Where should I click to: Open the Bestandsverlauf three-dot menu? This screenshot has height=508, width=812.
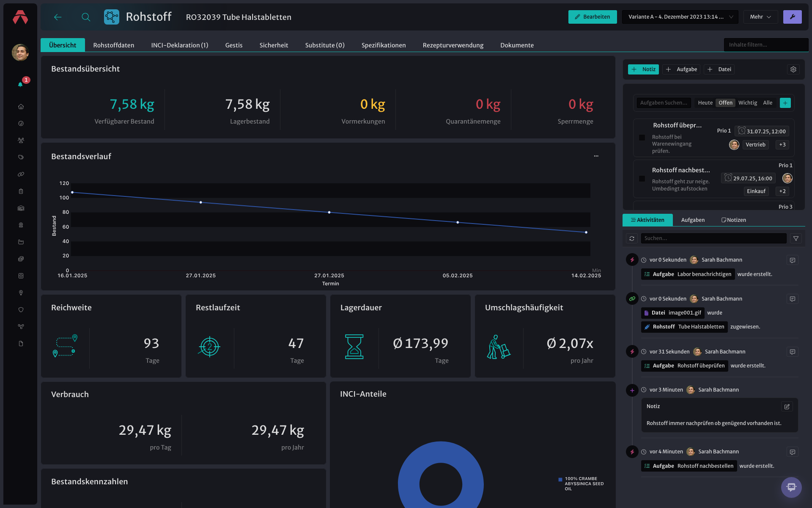pos(596,156)
